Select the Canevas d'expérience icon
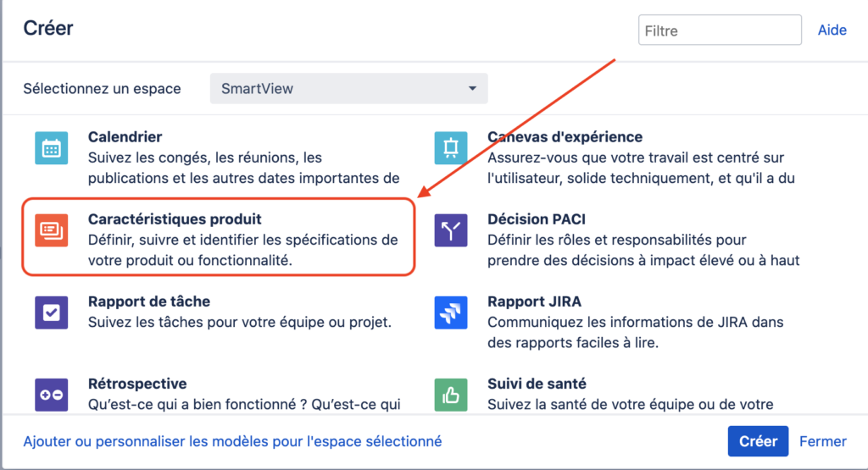Screen dimensions: 868x470 451,148
